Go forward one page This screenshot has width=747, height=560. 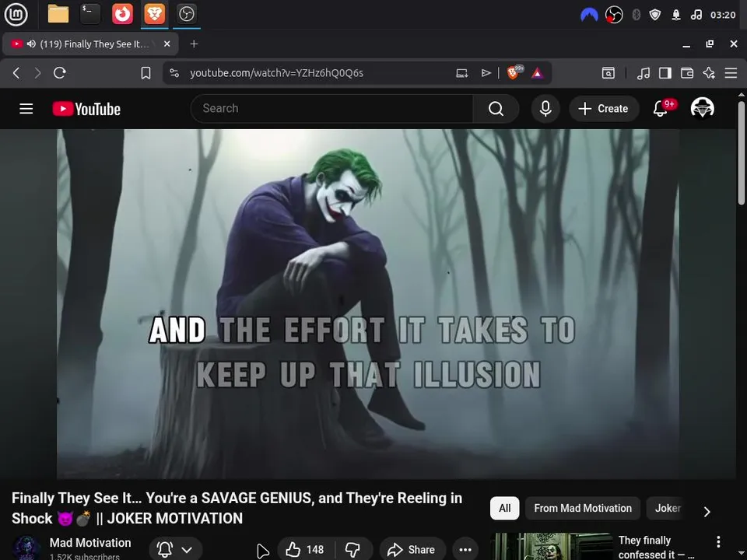click(37, 73)
